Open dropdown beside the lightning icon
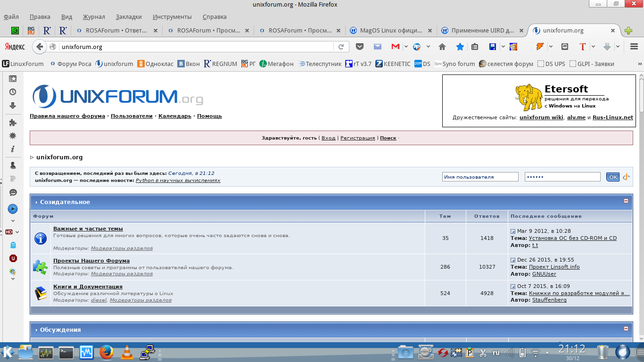Viewport: 644px width, 362px height. coord(552,47)
